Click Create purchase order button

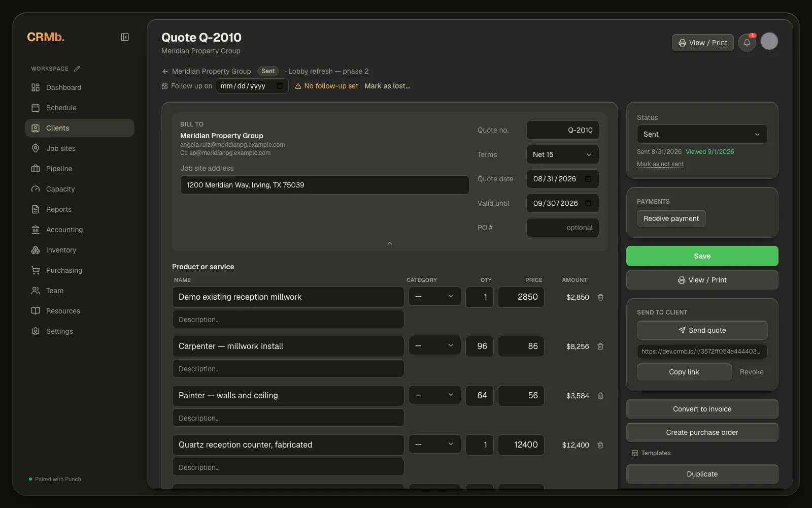[x=702, y=432]
